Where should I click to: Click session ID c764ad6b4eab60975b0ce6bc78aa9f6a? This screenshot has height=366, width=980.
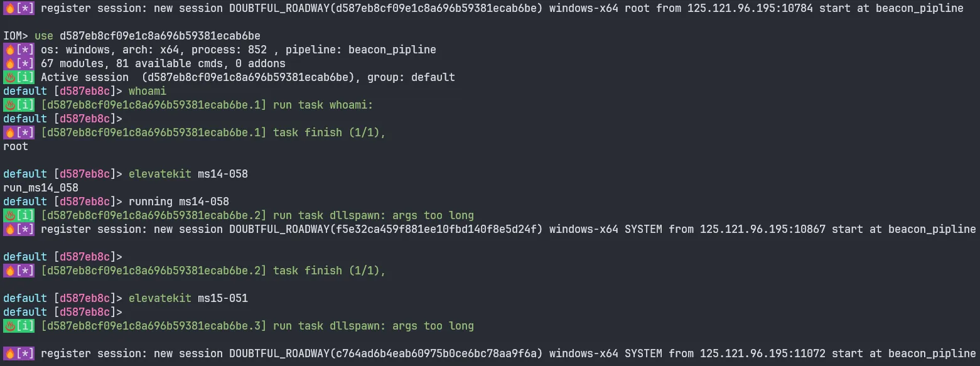coord(436,353)
